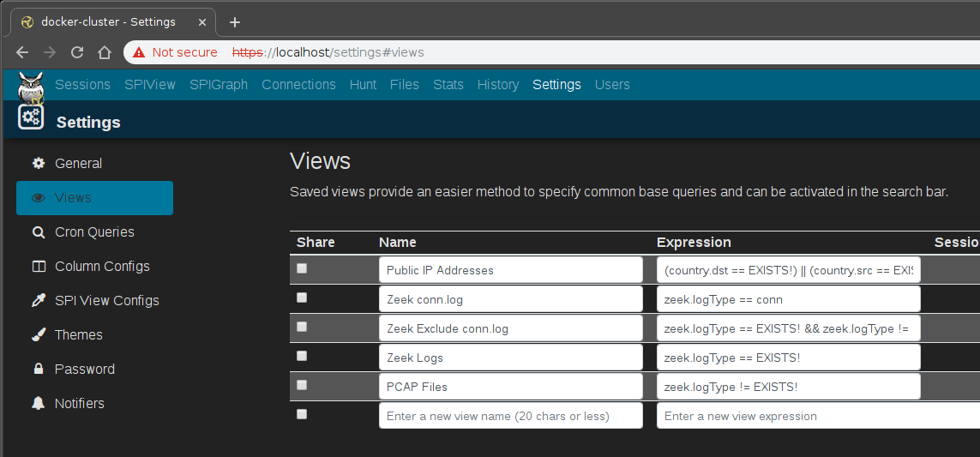Screen dimensions: 980x457
Task: Click the General gear icon
Action: pos(39,163)
